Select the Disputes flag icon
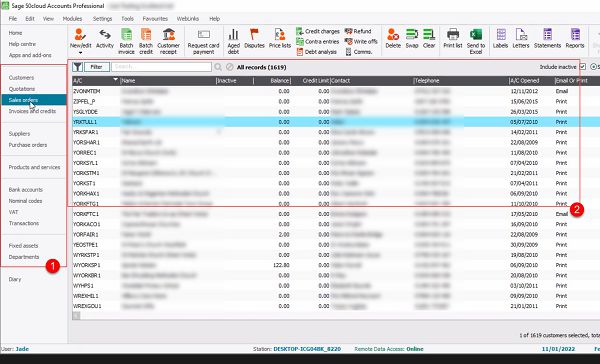600x364 pixels. (254, 34)
